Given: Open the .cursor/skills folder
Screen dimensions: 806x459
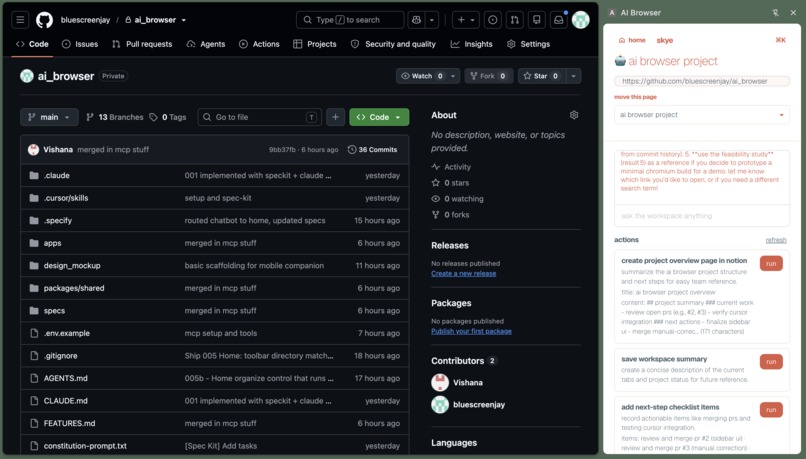Looking at the screenshot, I should click(x=66, y=198).
